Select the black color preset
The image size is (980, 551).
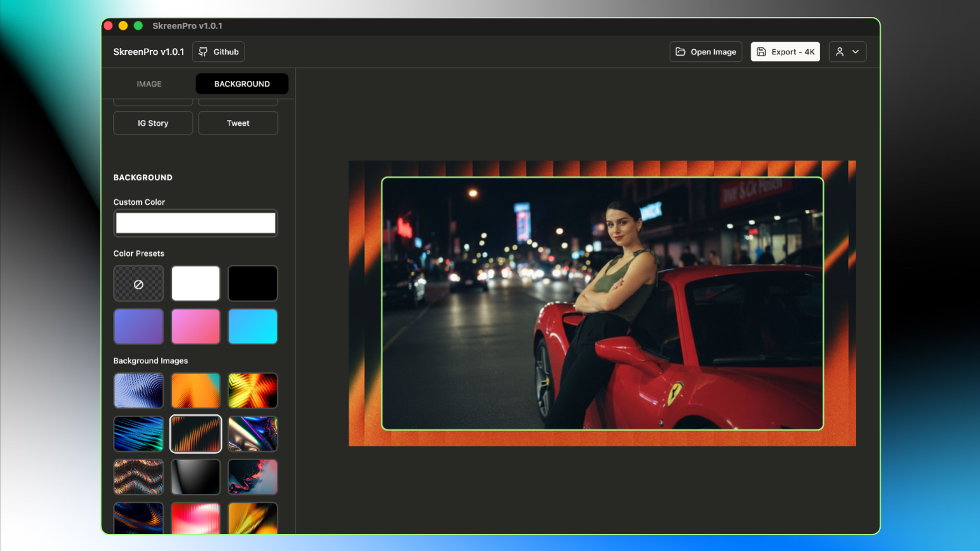coord(252,283)
